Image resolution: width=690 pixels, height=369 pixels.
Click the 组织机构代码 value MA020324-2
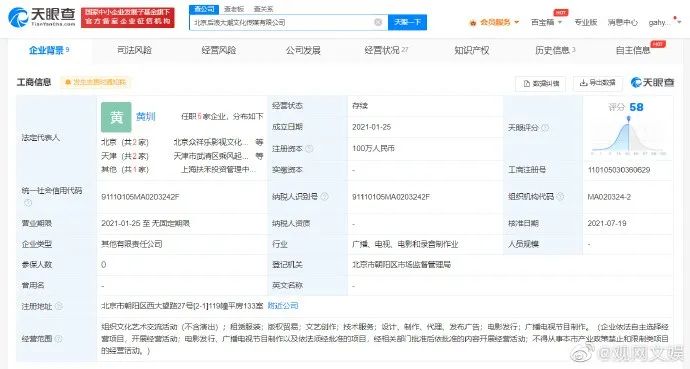tap(609, 197)
